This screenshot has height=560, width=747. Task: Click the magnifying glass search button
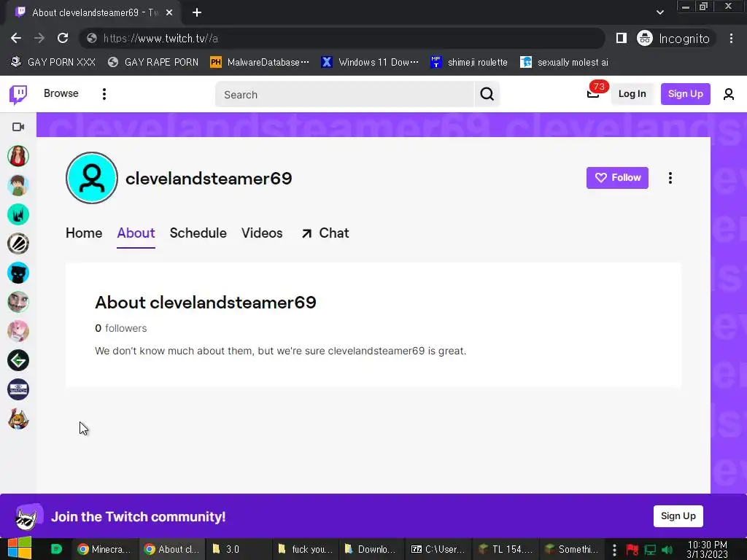pyautogui.click(x=487, y=94)
